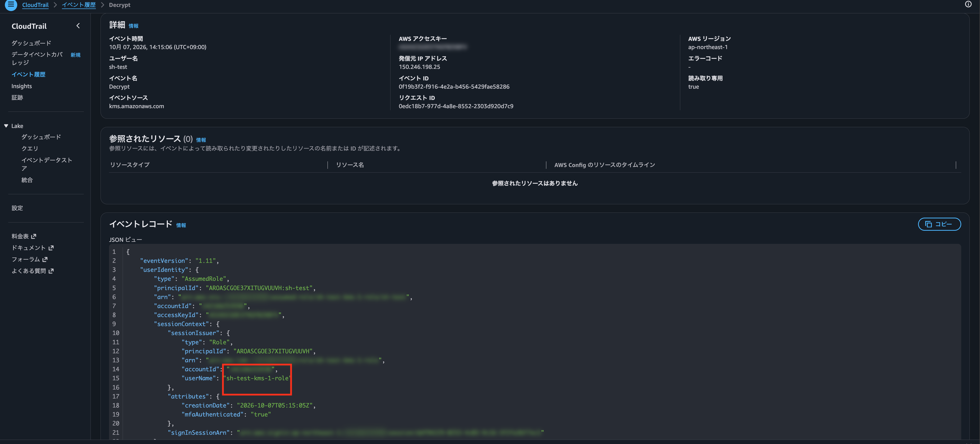Viewport: 980px width, 444px height.
Task: Open the hamburger navigation menu icon
Action: (11, 5)
